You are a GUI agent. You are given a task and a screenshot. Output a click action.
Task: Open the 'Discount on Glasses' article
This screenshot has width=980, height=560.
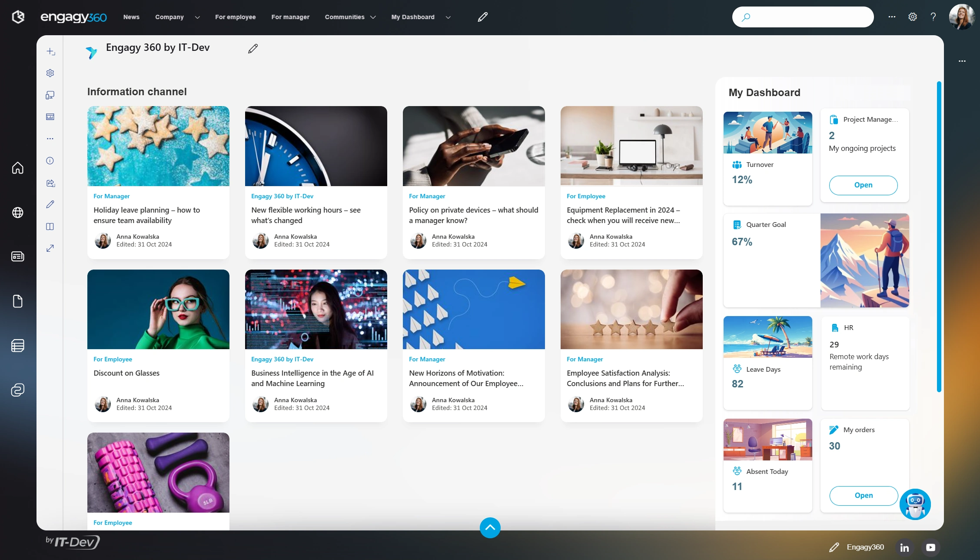126,373
